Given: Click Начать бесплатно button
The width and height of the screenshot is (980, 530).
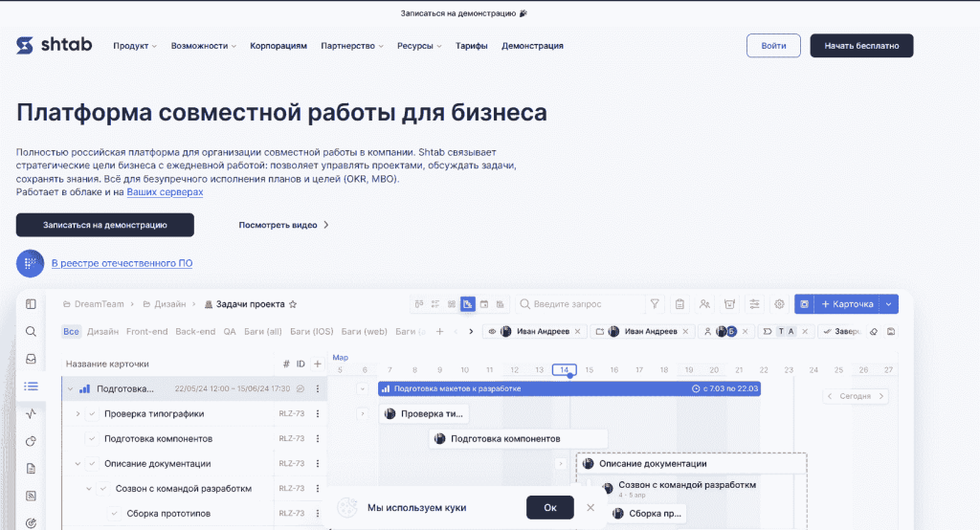Looking at the screenshot, I should (861, 46).
